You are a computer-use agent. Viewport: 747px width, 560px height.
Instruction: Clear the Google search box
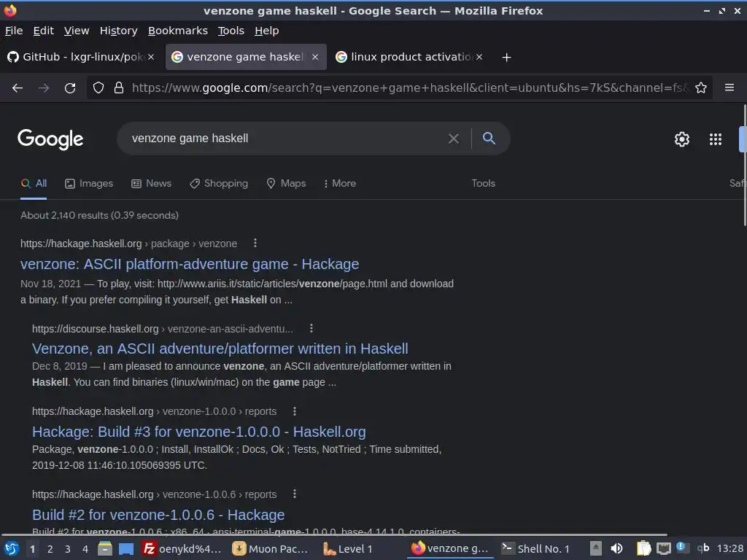pyautogui.click(x=454, y=139)
